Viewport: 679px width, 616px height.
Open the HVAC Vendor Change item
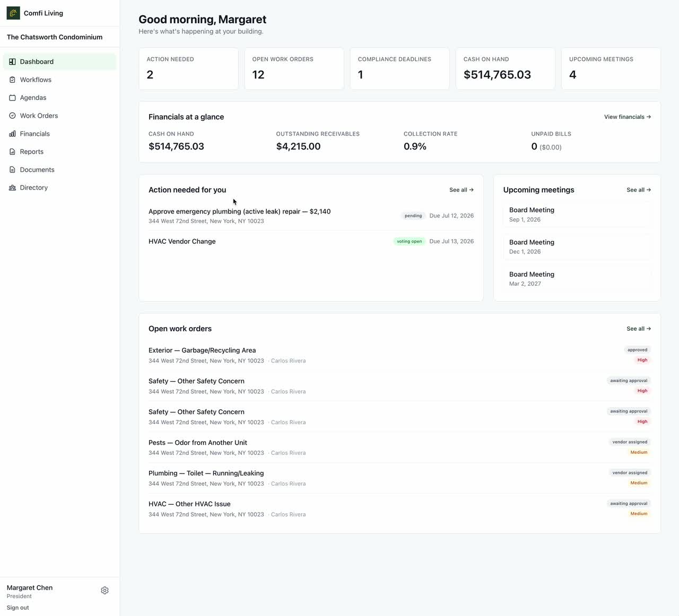[x=311, y=241]
